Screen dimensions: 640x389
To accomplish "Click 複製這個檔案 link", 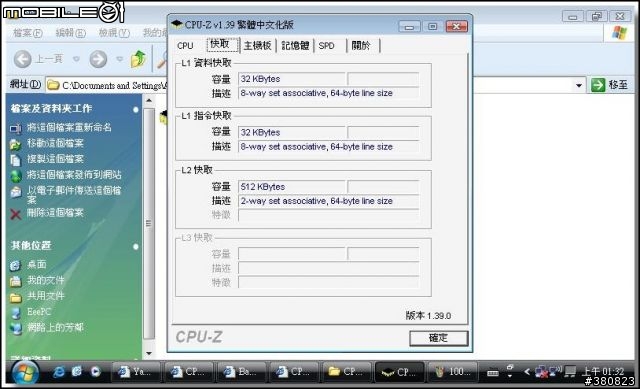I will click(x=55, y=159).
